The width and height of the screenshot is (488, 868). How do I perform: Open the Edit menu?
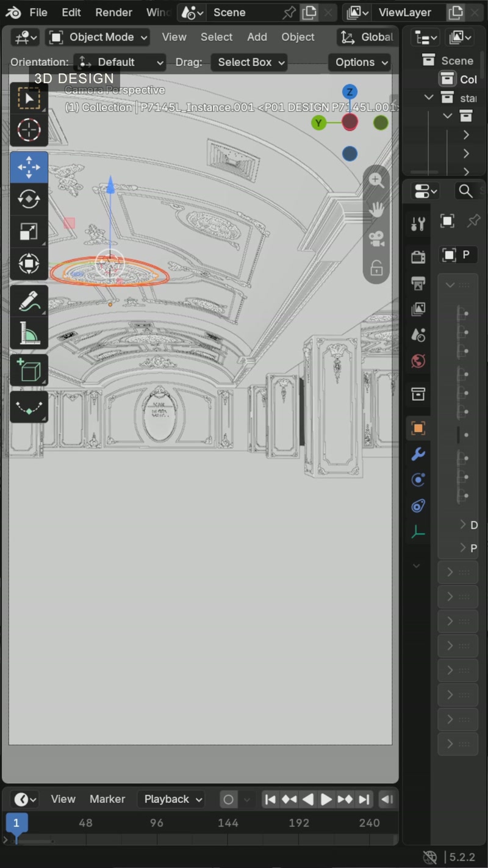[x=71, y=12]
